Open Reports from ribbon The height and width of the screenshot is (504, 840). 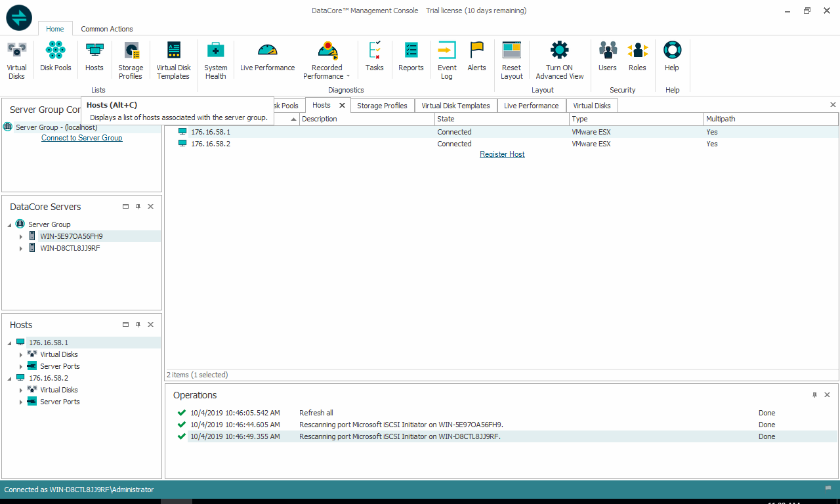pos(411,56)
